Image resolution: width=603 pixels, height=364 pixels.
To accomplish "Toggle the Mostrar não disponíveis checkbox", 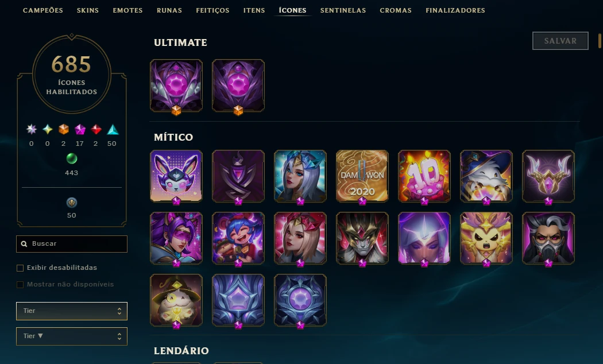I will [x=20, y=284].
